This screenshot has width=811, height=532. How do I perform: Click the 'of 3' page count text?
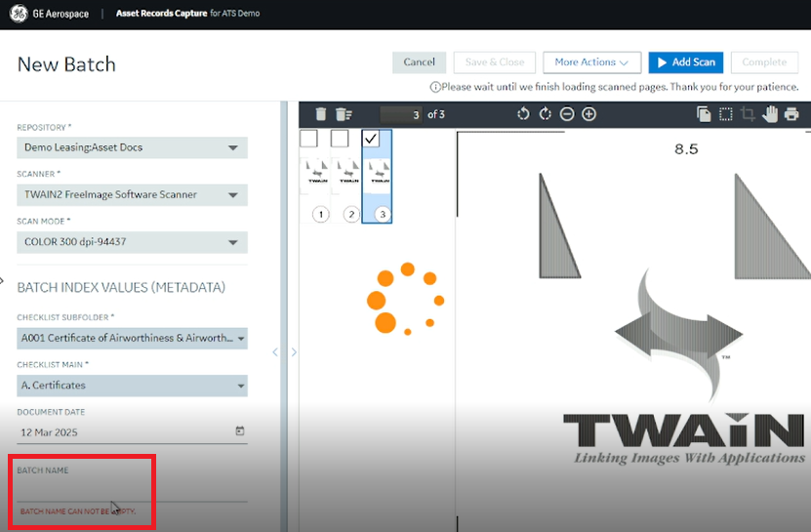(436, 114)
